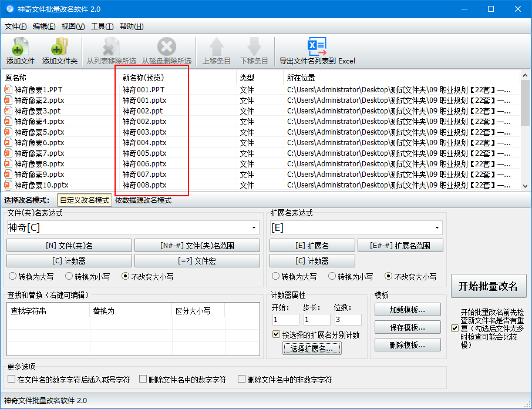Insert [=?] 文件宏 token
The width and height of the screenshot is (532, 409).
[197, 261]
